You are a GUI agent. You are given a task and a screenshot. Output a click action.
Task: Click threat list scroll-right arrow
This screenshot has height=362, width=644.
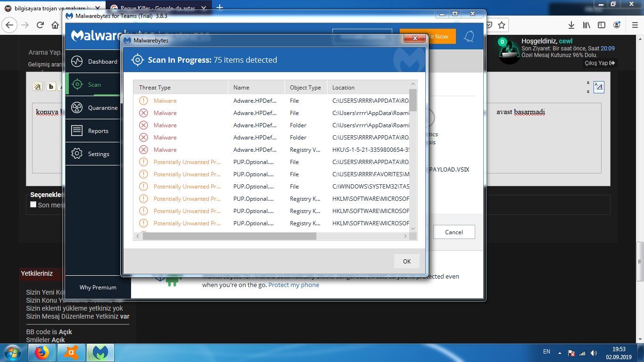tap(405, 236)
